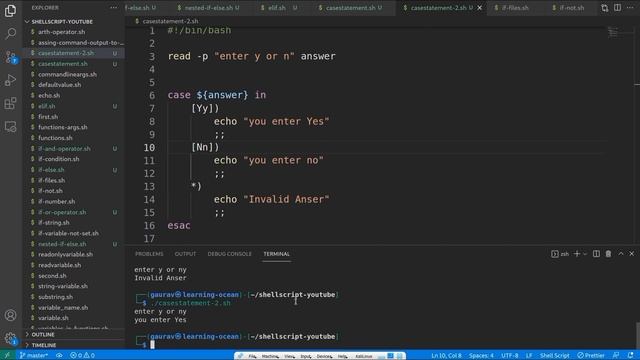Open if-condition.sh in explorer
Image resolution: width=640 pixels, height=360 pixels.
[x=59, y=159]
